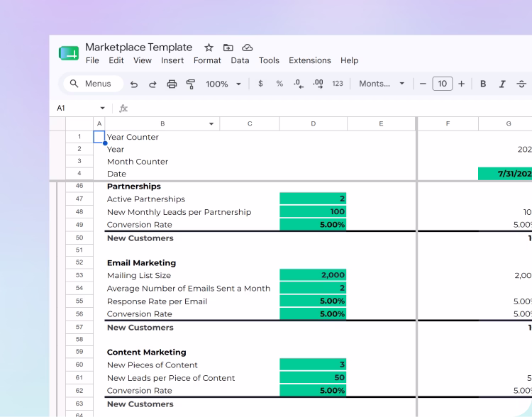Click the plus to increase font size
Image resolution: width=532 pixels, height=417 pixels.
click(x=462, y=84)
